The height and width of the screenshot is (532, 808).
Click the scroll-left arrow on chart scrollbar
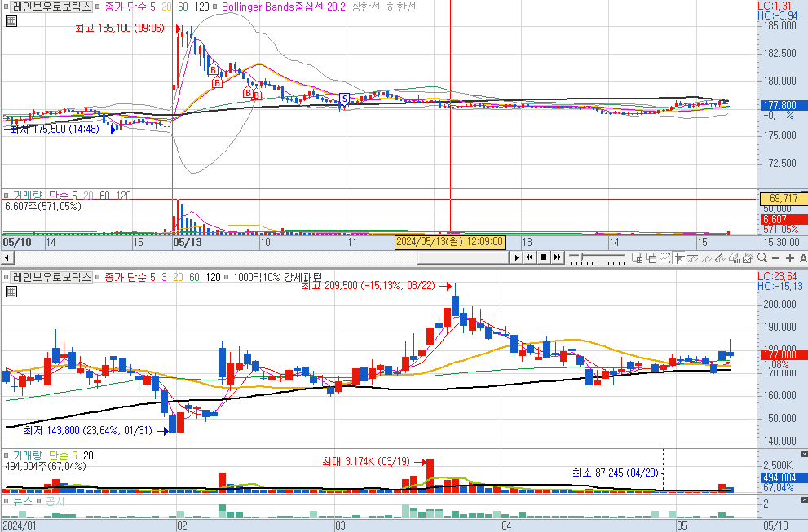tap(7, 257)
